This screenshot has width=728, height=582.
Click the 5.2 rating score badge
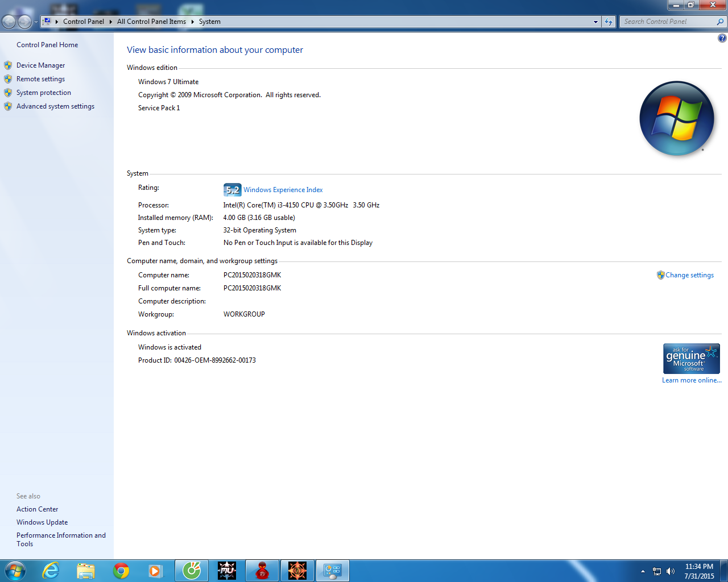click(x=233, y=190)
